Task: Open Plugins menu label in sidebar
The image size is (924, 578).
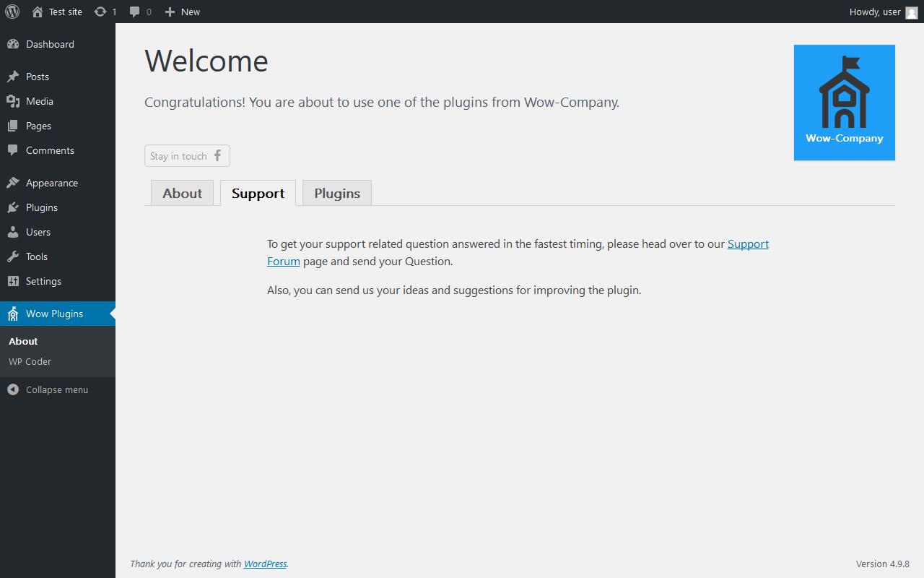Action: click(42, 207)
